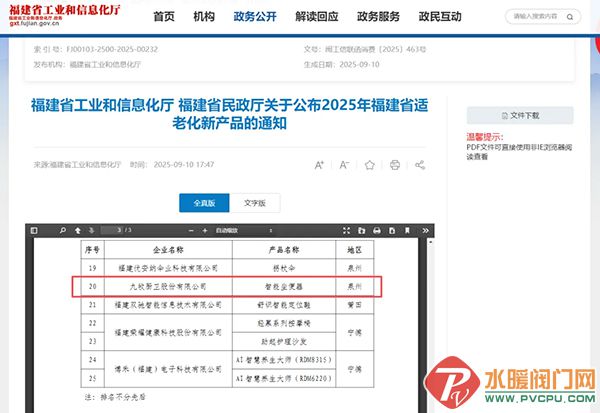Go to next page in PDF viewer
The height and width of the screenshot is (413, 600).
pyautogui.click(x=91, y=230)
